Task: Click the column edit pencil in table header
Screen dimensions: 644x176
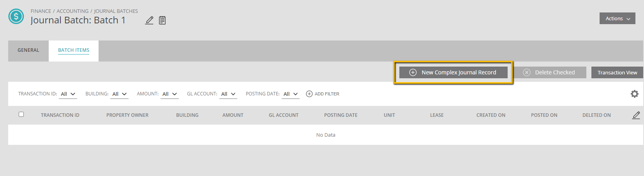Action: click(636, 115)
